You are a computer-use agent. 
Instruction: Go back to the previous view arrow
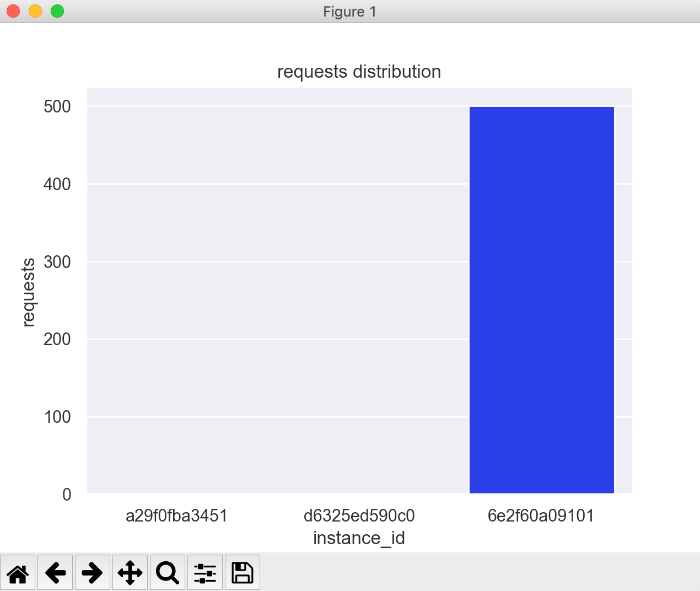[x=55, y=573]
